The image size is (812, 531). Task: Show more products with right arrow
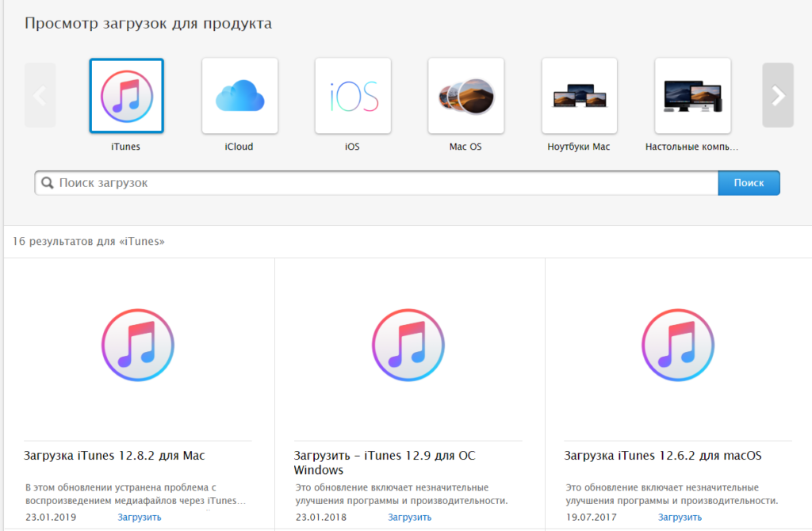(x=778, y=95)
